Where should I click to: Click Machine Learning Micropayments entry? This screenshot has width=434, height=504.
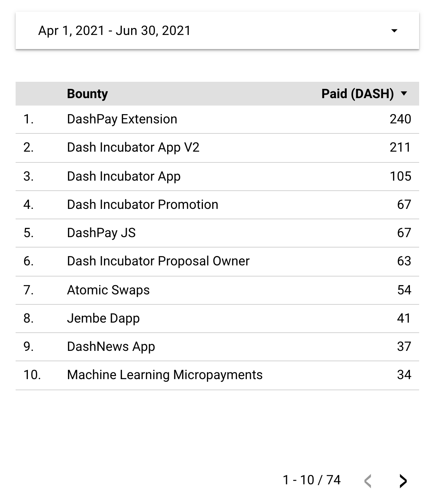[165, 375]
